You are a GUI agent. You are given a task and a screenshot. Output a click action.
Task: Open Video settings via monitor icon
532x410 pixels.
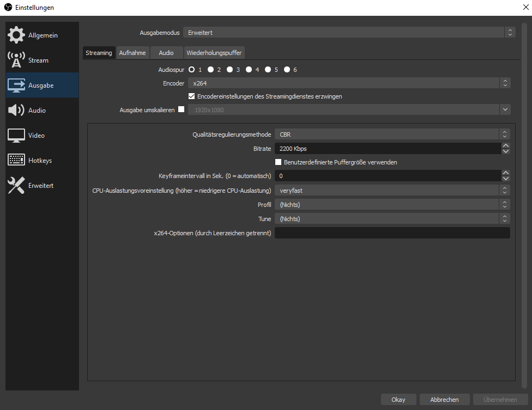pyautogui.click(x=16, y=136)
